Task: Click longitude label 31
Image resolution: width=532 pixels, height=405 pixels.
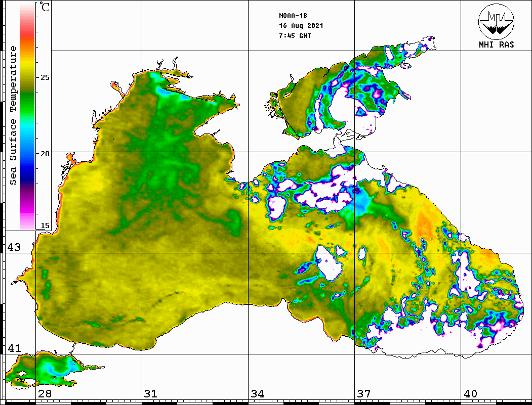Action: 151,394
